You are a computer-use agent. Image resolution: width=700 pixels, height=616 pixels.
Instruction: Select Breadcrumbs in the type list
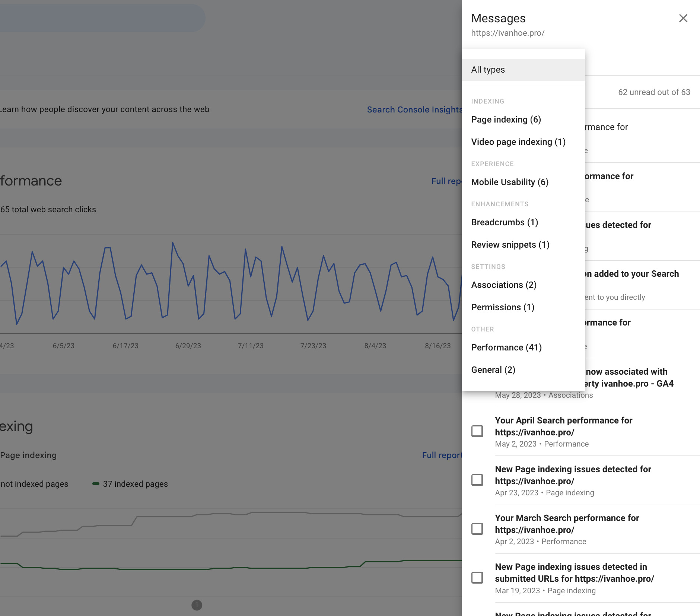click(504, 222)
